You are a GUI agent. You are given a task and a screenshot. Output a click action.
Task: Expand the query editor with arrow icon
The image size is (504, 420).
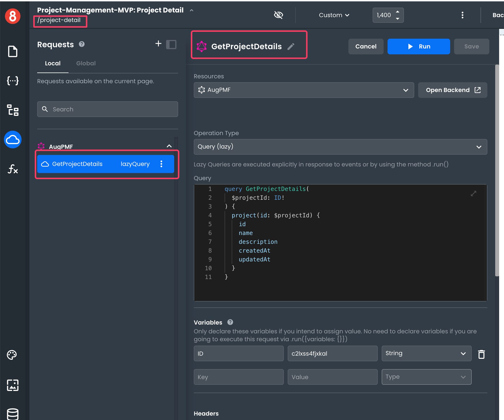473,194
